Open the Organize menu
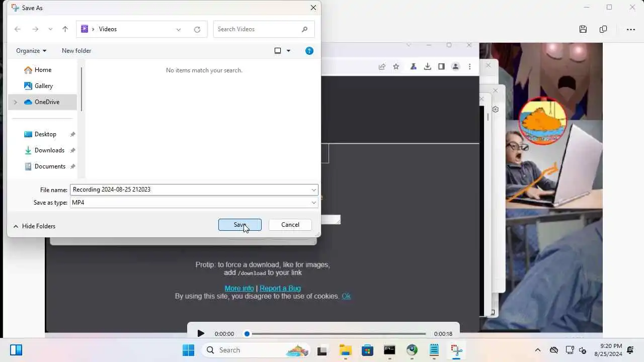This screenshot has height=362, width=644. coord(31,51)
